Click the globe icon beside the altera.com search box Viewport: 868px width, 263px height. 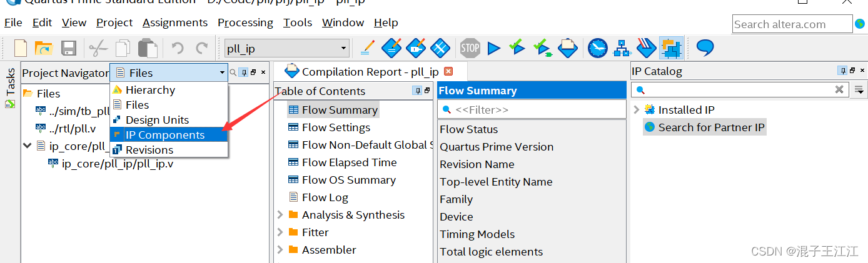pos(860,24)
